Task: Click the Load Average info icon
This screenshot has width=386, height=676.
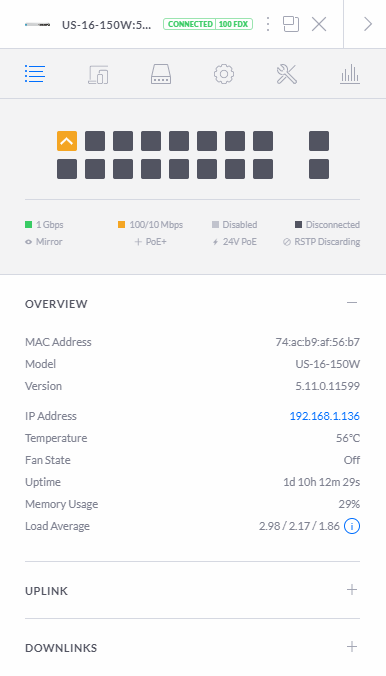Action: click(x=352, y=526)
